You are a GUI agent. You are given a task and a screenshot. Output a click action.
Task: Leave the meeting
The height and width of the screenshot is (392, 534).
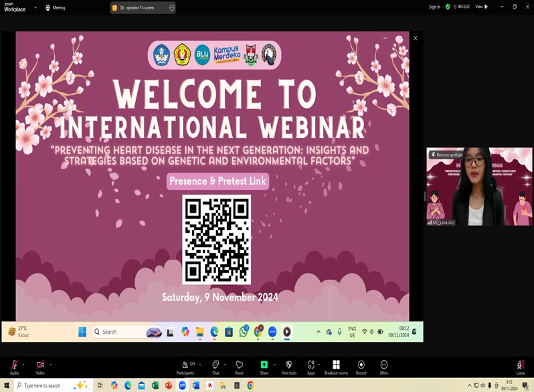[520, 365]
